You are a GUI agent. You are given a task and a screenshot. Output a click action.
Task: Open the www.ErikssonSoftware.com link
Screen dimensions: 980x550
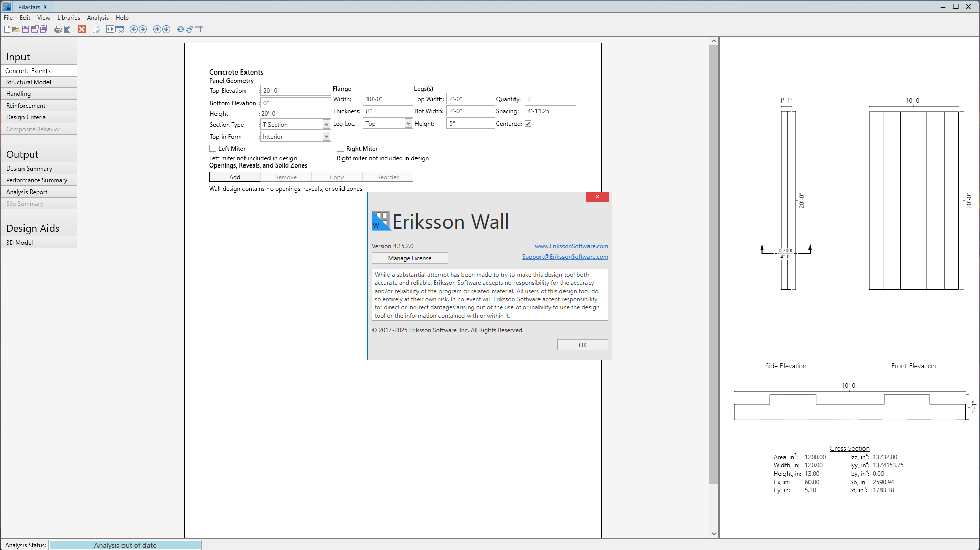point(571,246)
